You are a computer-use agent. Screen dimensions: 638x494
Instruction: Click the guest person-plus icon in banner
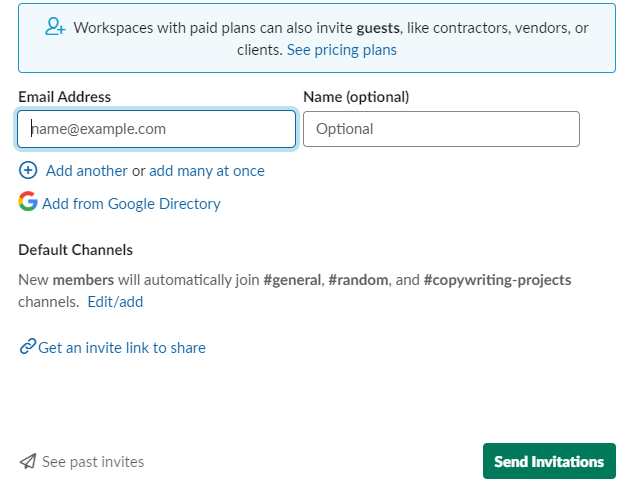[x=56, y=27]
